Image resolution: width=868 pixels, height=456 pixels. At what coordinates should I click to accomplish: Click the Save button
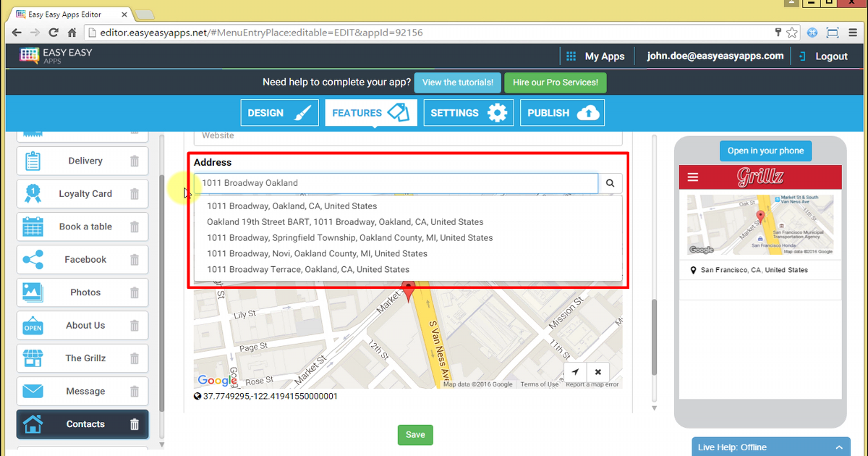click(415, 435)
